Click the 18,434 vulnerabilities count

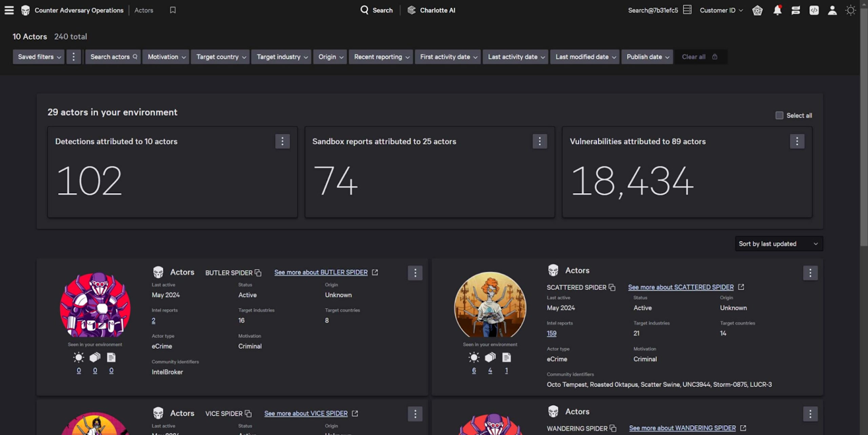point(633,181)
